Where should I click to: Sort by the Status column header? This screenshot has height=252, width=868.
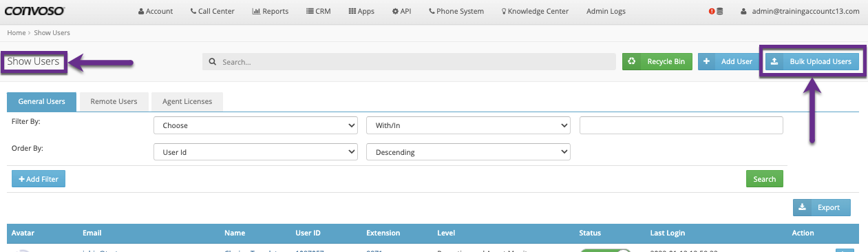pyautogui.click(x=590, y=233)
